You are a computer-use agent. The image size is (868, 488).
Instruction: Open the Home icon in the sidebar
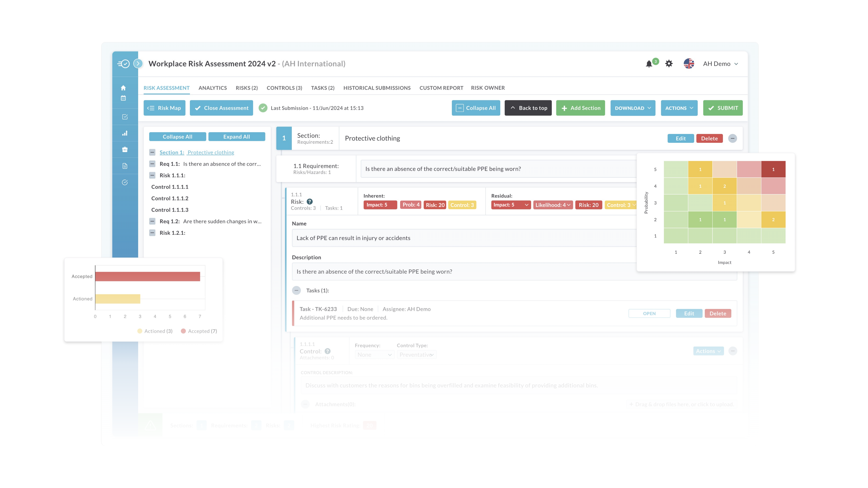(x=123, y=88)
